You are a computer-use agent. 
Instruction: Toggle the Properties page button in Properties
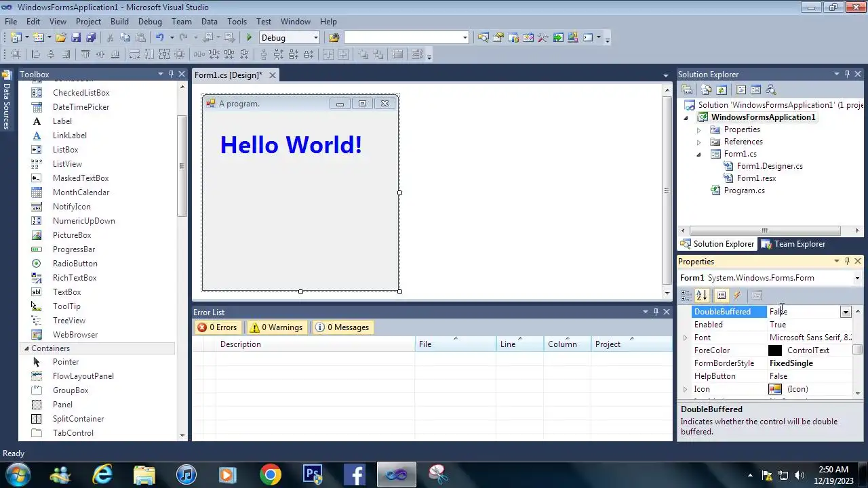click(x=722, y=296)
